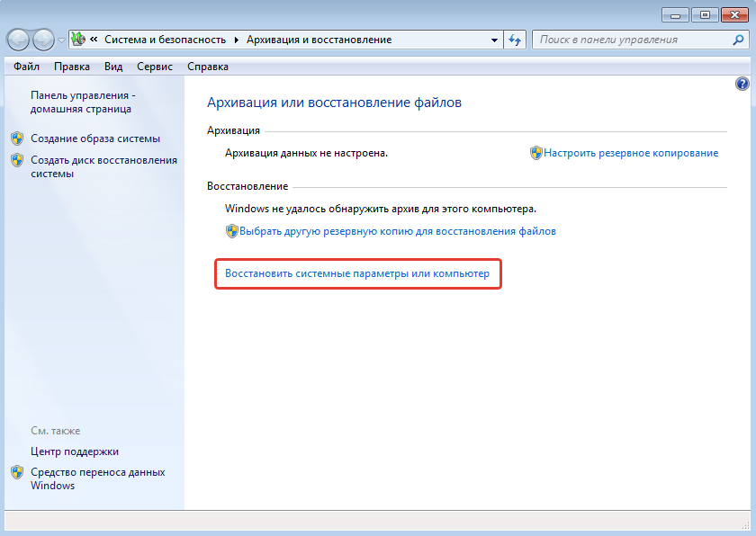Expand arrow after Система и безопасность
Screen dimensions: 756x536
(236, 40)
